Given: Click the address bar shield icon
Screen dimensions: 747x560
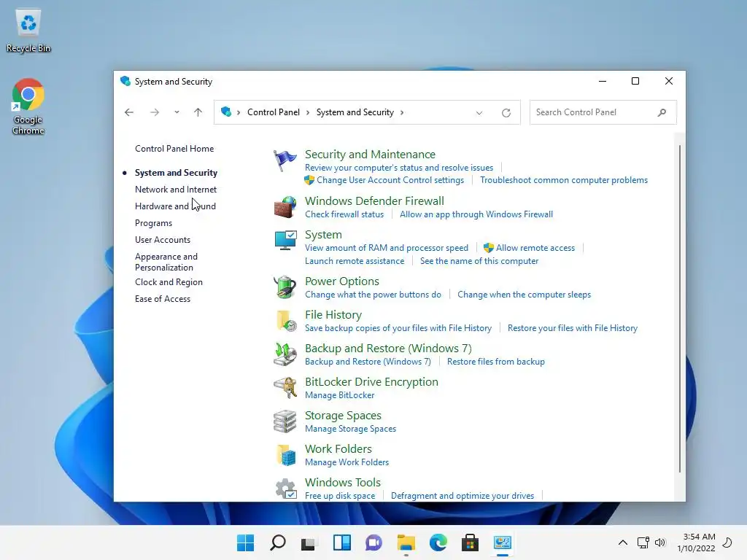Looking at the screenshot, I should click(x=226, y=112).
